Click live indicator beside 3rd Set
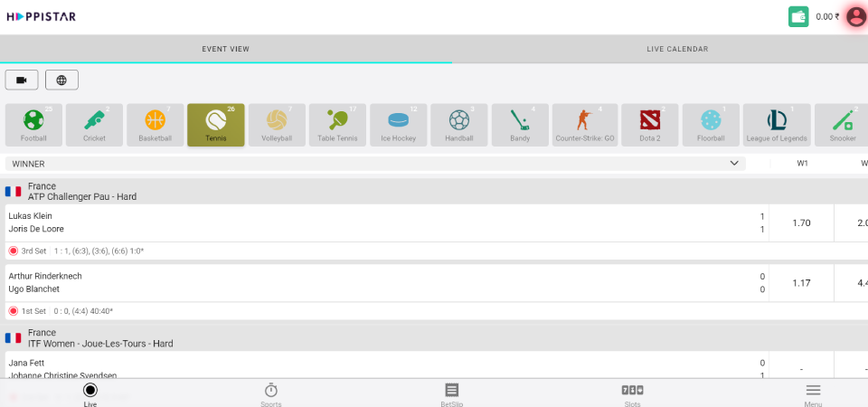This screenshot has height=407, width=868. click(x=14, y=251)
